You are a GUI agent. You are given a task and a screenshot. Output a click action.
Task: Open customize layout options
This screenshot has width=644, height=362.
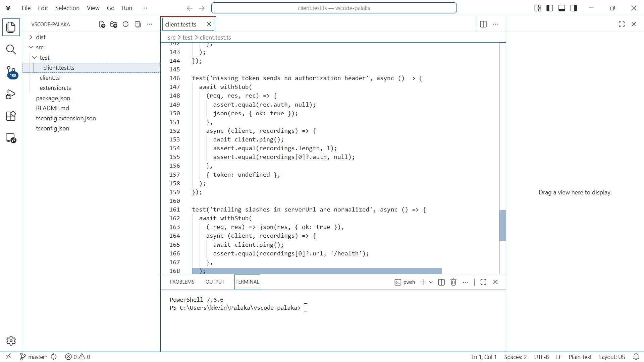coord(538,8)
